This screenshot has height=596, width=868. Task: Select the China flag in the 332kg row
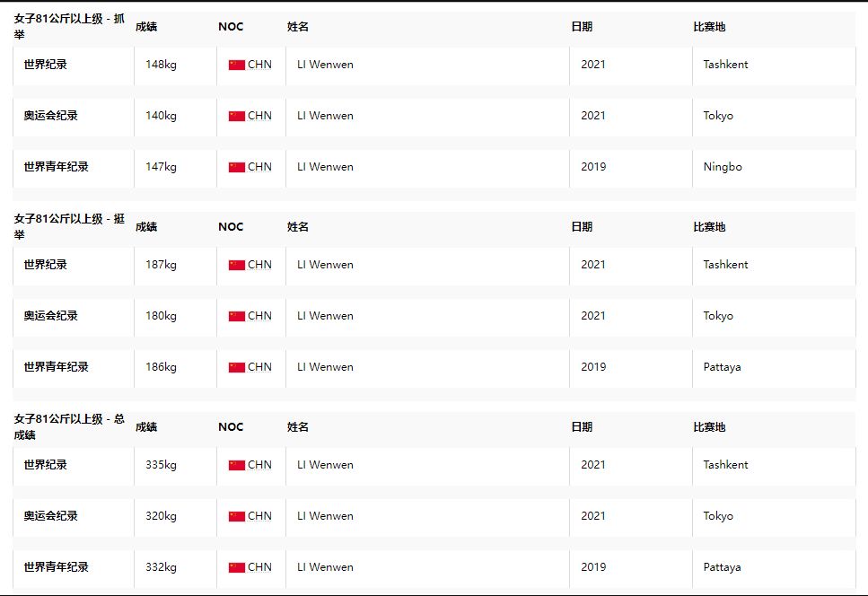click(236, 567)
